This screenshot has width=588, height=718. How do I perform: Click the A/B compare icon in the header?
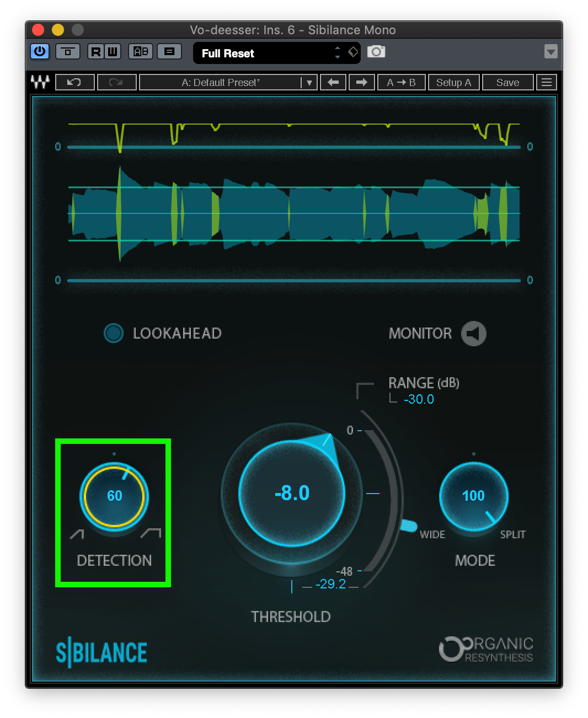(x=140, y=51)
